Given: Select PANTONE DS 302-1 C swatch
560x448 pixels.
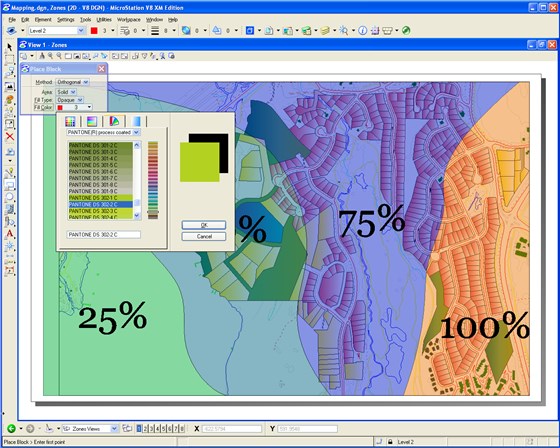Looking at the screenshot, I should click(x=100, y=198).
